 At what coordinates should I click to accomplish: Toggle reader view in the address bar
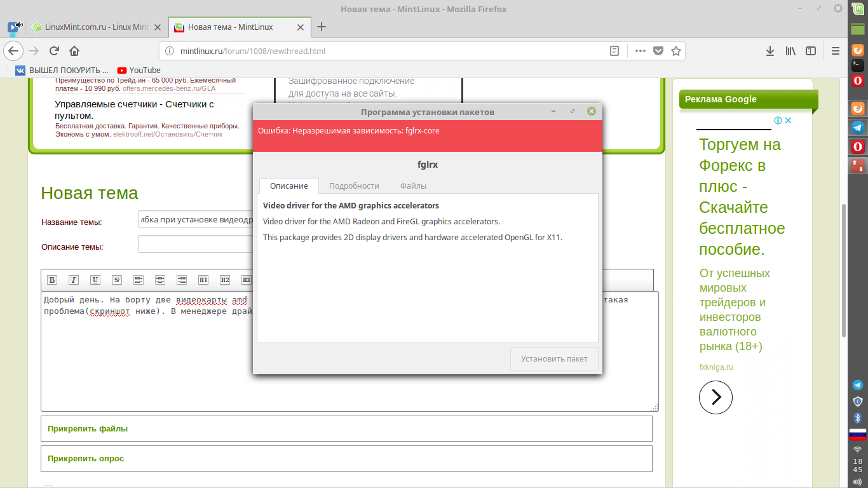[x=614, y=51]
